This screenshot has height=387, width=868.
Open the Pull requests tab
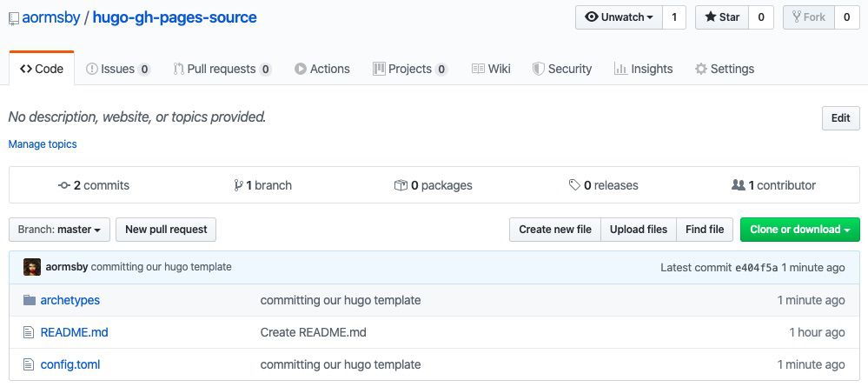[222, 69]
